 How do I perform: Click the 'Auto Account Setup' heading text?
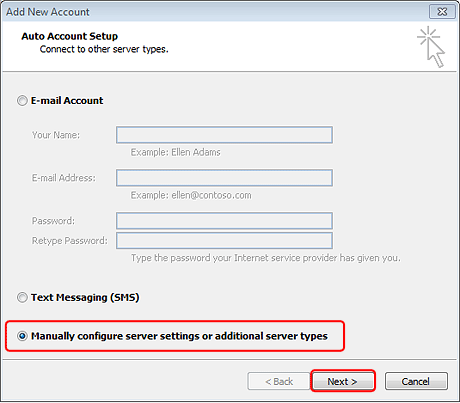70,36
